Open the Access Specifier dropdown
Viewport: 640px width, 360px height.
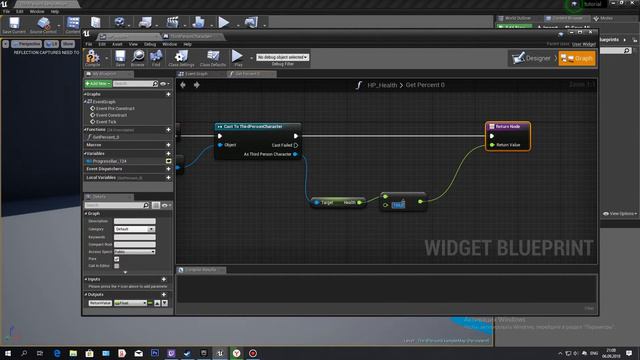(x=135, y=252)
